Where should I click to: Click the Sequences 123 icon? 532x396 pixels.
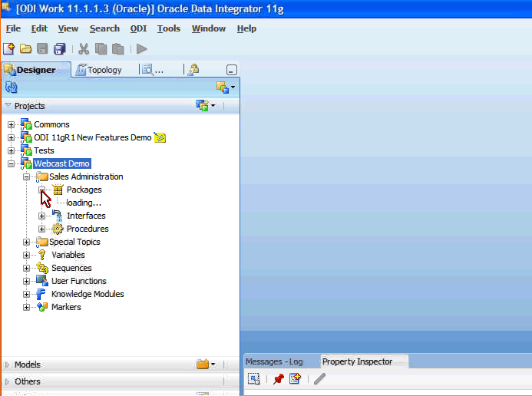42,268
